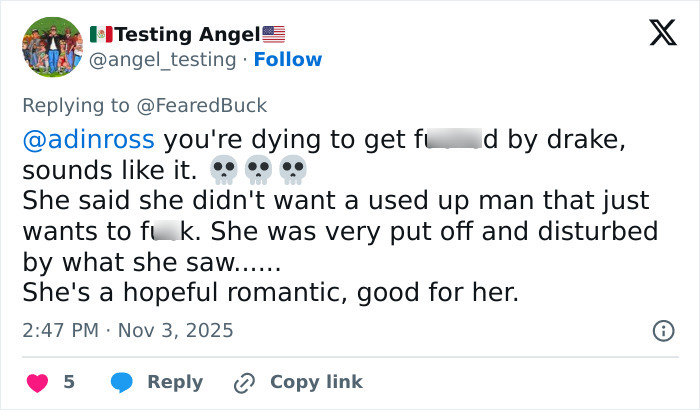Screen dimensions: 700x410
Task: Click the Mexican flag emoji before the name
Action: click(x=100, y=35)
